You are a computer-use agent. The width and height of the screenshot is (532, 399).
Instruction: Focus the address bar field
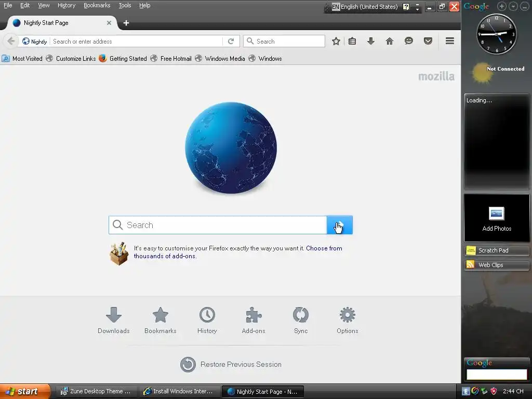tap(137, 42)
